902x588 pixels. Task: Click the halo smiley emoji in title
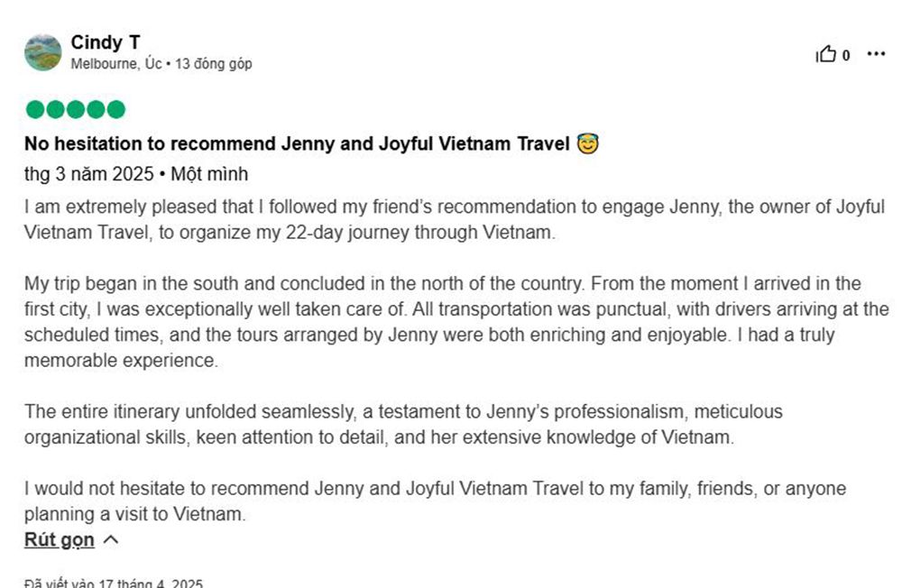click(587, 143)
